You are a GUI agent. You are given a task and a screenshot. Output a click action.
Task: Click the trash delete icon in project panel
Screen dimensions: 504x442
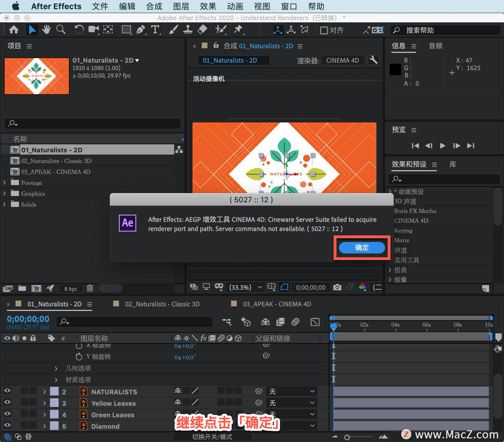point(90,288)
